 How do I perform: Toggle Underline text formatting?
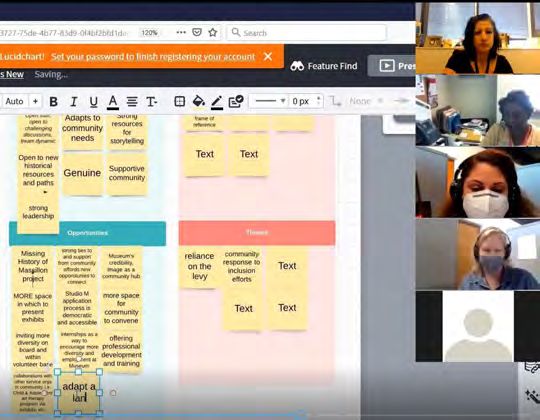pos(93,102)
